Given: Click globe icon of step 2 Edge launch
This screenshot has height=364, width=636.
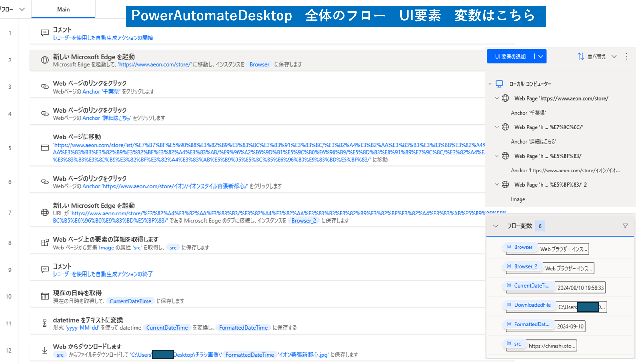Looking at the screenshot, I should pyautogui.click(x=45, y=60).
